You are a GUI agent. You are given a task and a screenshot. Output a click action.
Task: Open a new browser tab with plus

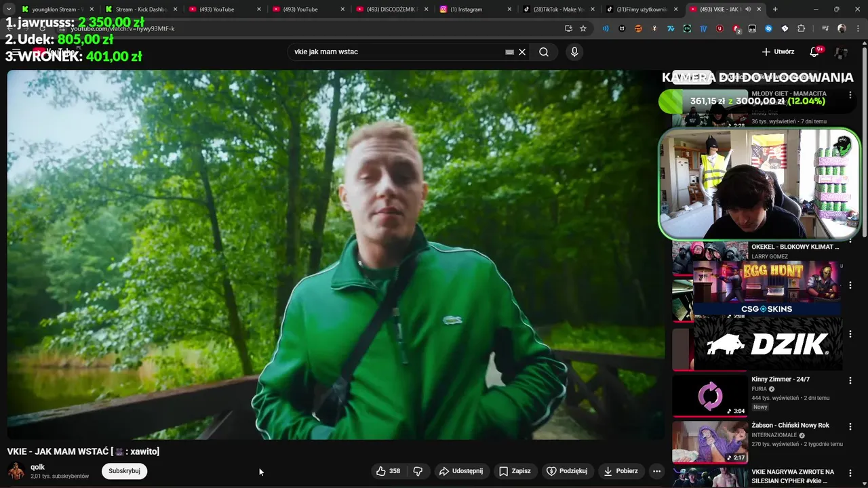point(775,9)
